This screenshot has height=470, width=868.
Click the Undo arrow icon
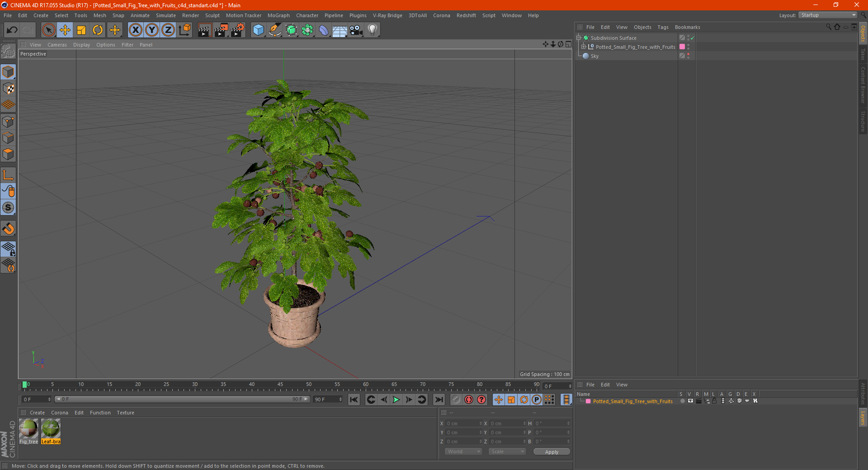[12, 30]
